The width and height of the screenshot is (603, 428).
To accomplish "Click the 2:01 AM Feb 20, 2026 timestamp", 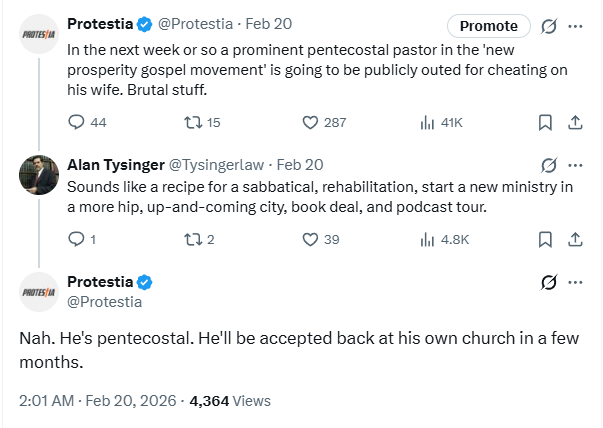I will click(97, 400).
